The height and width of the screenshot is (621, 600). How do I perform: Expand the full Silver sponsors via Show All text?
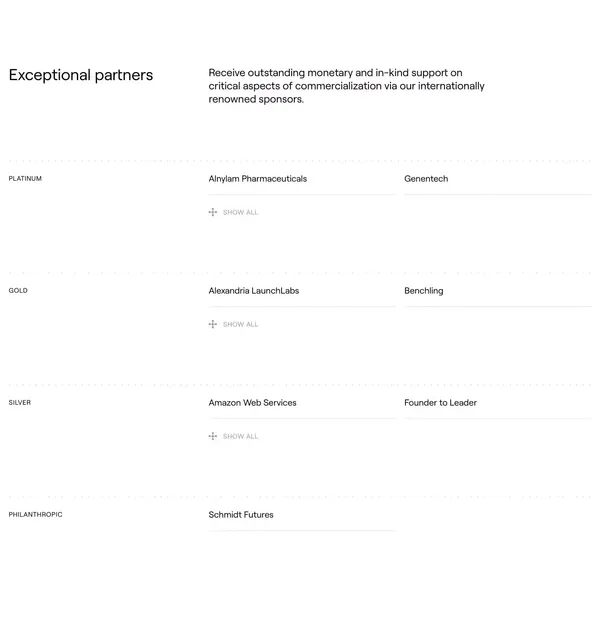(240, 436)
